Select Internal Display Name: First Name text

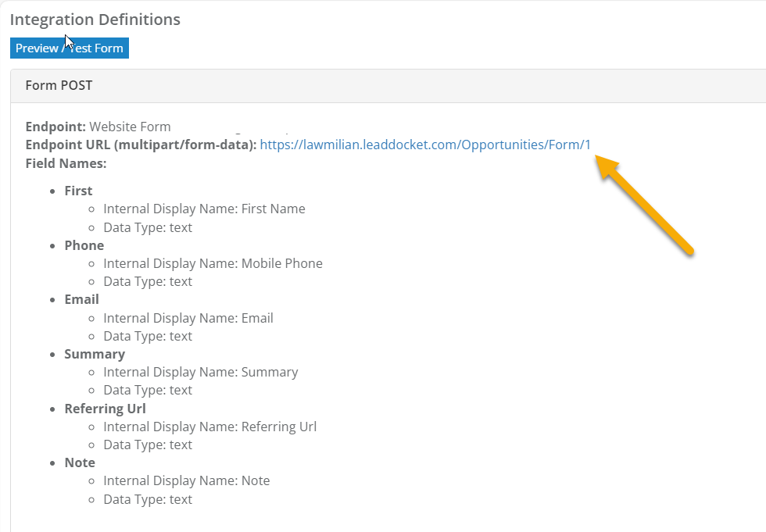pyautogui.click(x=204, y=209)
